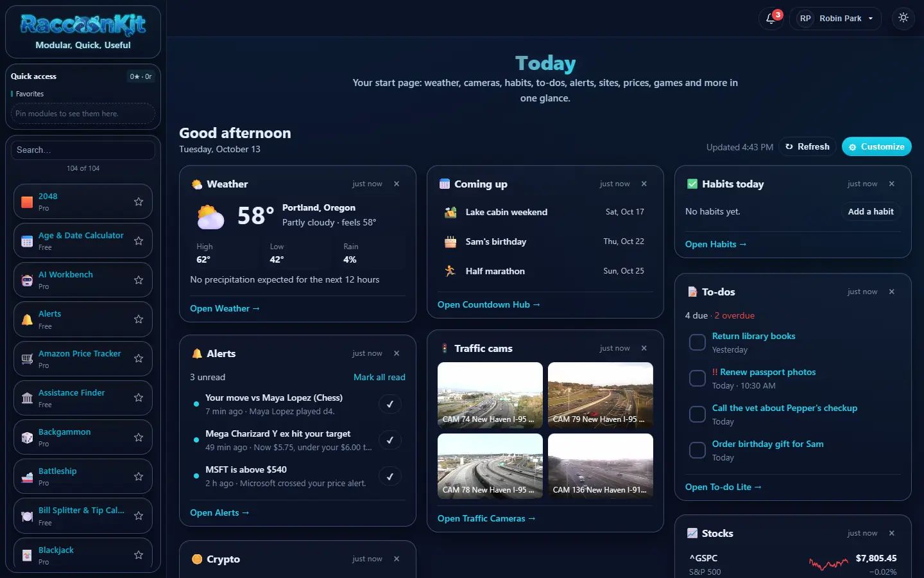Toggle light theme with sun icon

coord(903,18)
